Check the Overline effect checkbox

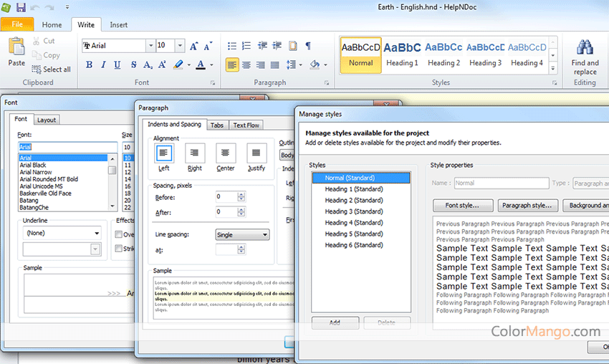pos(119,234)
